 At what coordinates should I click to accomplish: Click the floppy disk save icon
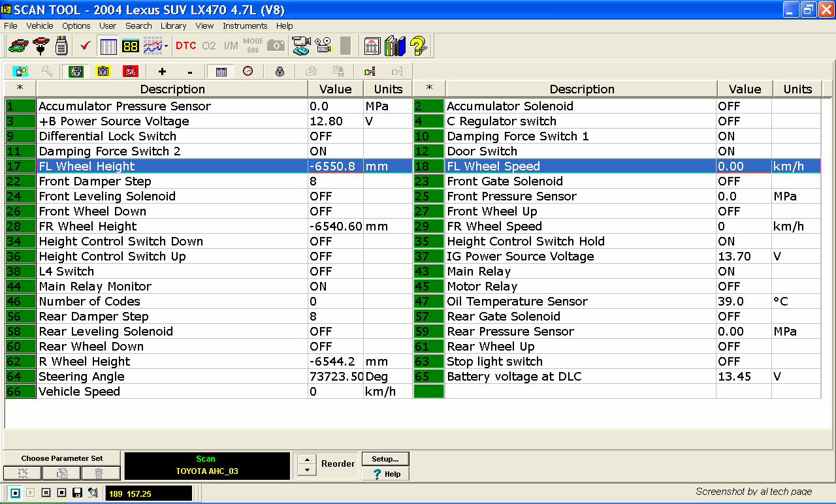coord(77,493)
